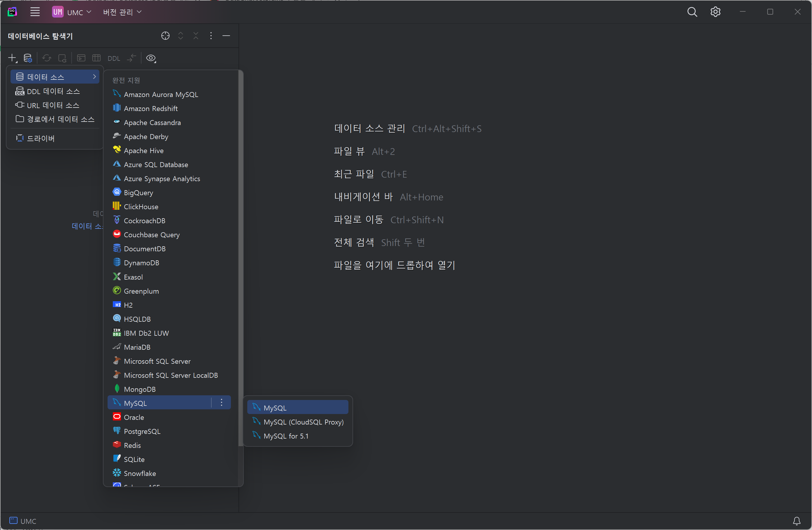Select the 드라이버 menu entry
Screen dimensions: 812x530
(x=55, y=138)
